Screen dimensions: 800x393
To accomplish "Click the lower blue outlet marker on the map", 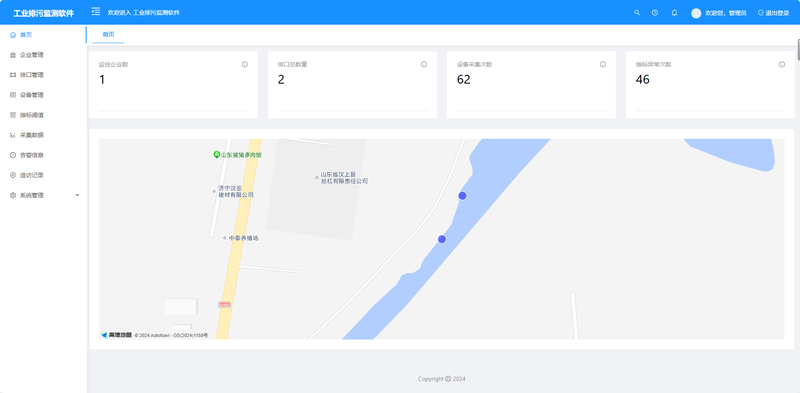I will pos(442,239).
